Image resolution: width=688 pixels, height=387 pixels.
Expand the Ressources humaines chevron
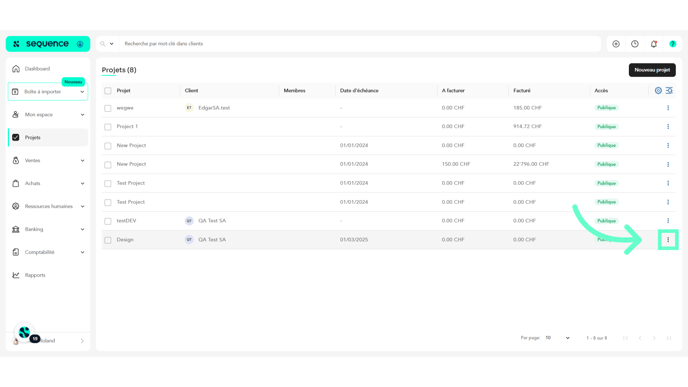click(82, 206)
